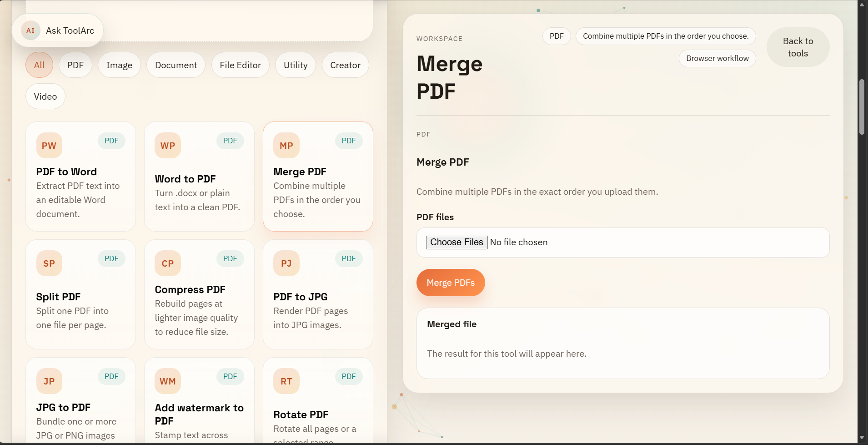The width and height of the screenshot is (868, 445).
Task: Switch to the Document category
Action: 176,65
